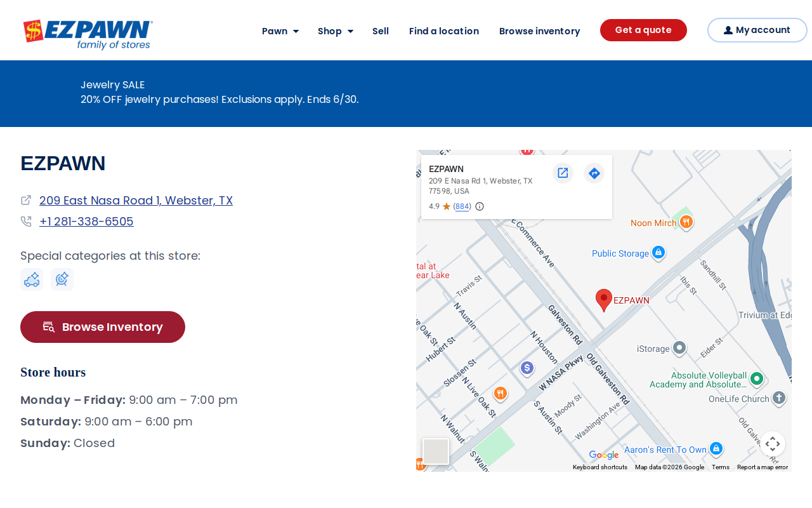Select the Noon Mirch restaurant marker
The width and height of the screenshot is (812, 508).
(686, 222)
